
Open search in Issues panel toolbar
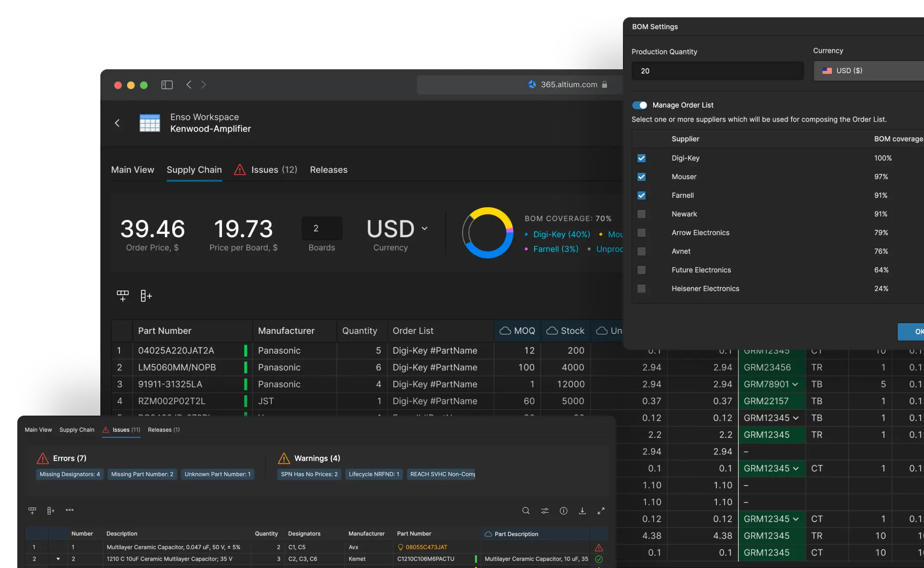pyautogui.click(x=526, y=511)
